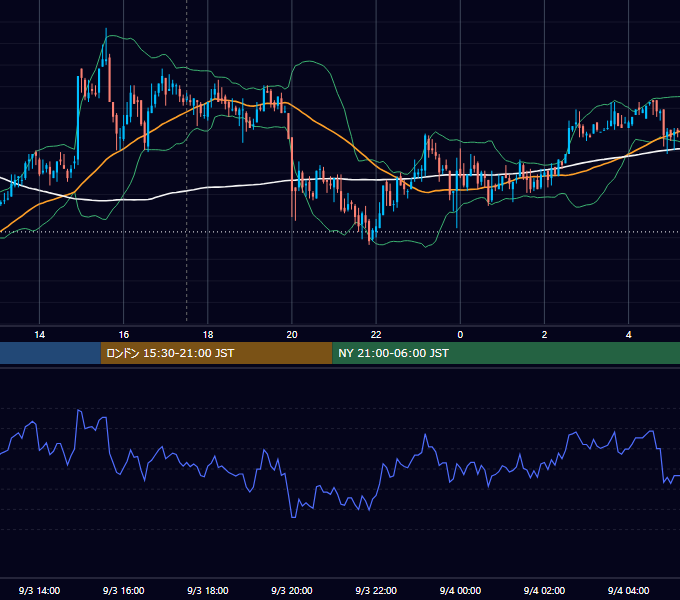The height and width of the screenshot is (600, 680).
Task: Click the 9/3 22:00 date label
Action: pyautogui.click(x=376, y=590)
